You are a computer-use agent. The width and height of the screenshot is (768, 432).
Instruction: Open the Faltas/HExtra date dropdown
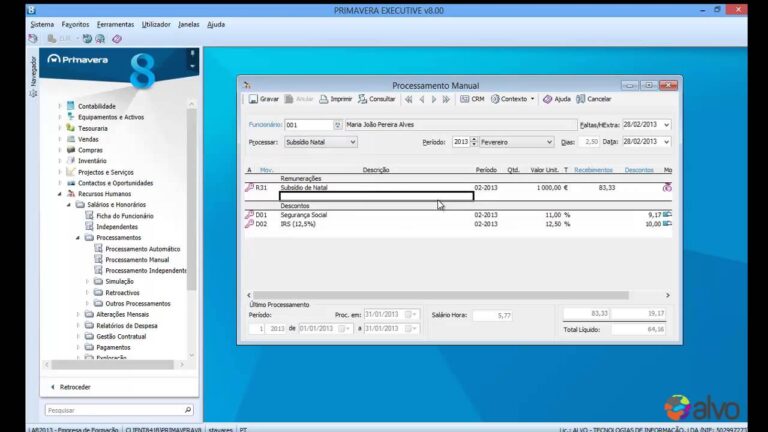click(x=666, y=125)
